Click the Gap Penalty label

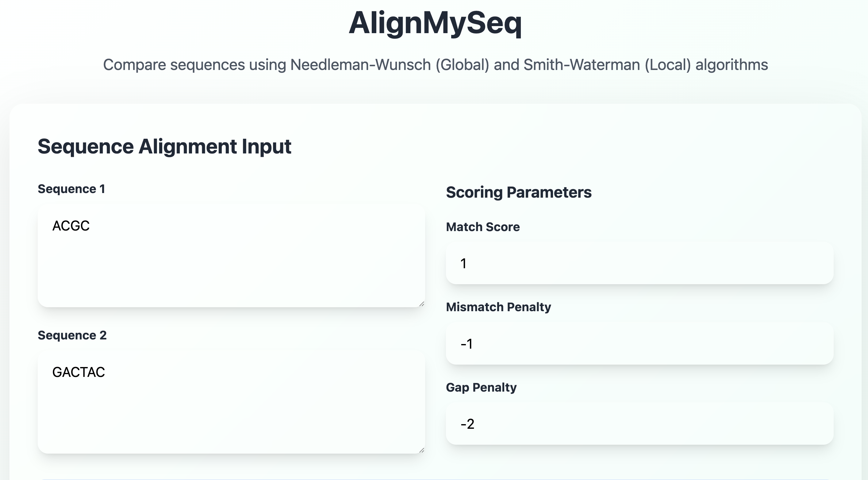tap(481, 387)
